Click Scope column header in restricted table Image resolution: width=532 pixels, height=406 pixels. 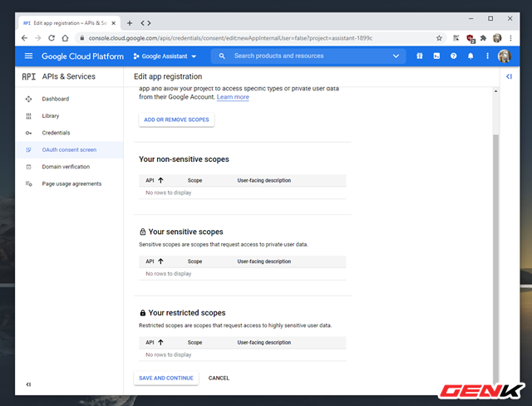pyautogui.click(x=195, y=342)
